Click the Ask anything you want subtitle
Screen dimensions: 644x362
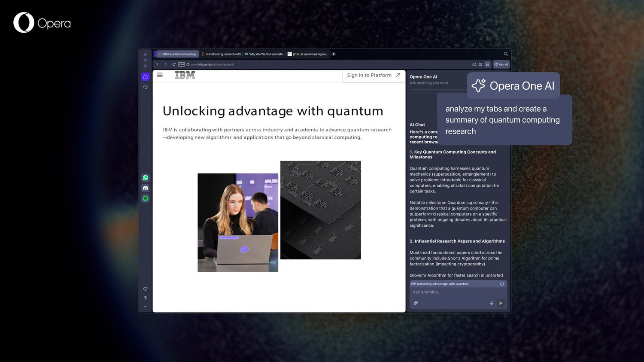coord(429,83)
